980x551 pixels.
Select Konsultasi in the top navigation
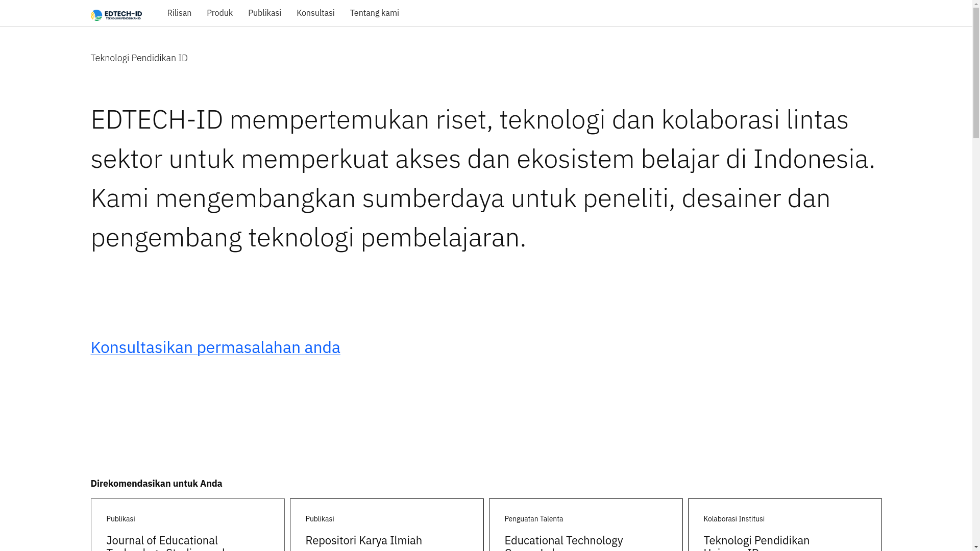pos(315,13)
